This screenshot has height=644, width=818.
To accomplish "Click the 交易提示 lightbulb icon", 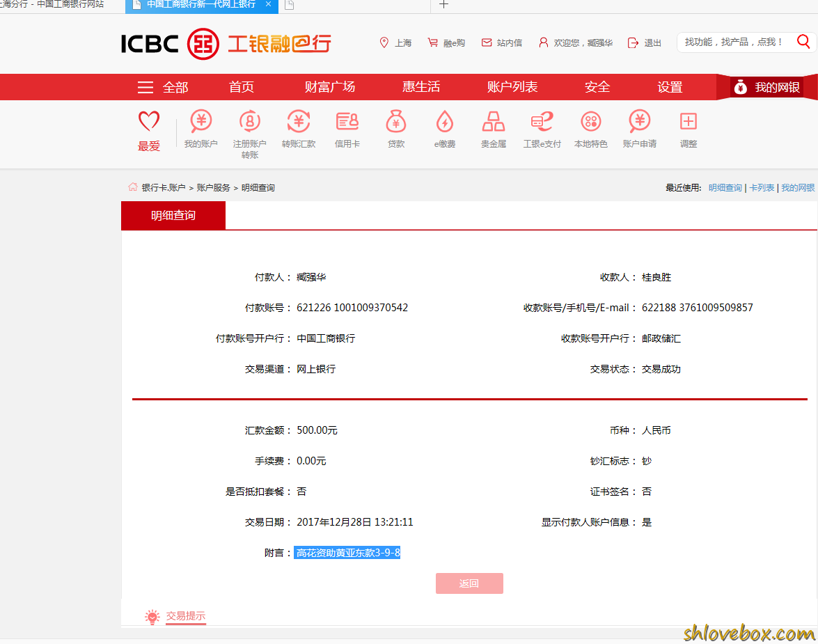I will tap(152, 617).
